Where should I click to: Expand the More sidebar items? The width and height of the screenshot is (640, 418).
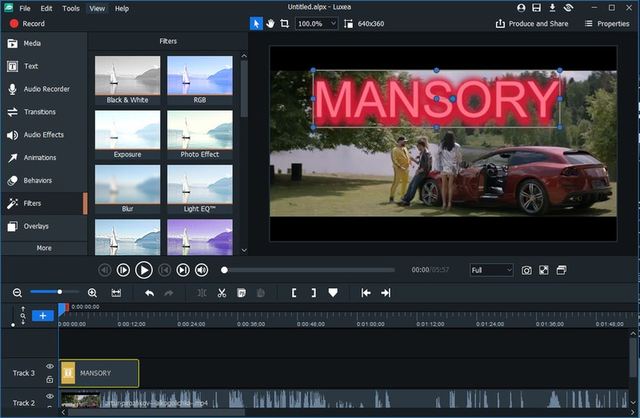44,248
